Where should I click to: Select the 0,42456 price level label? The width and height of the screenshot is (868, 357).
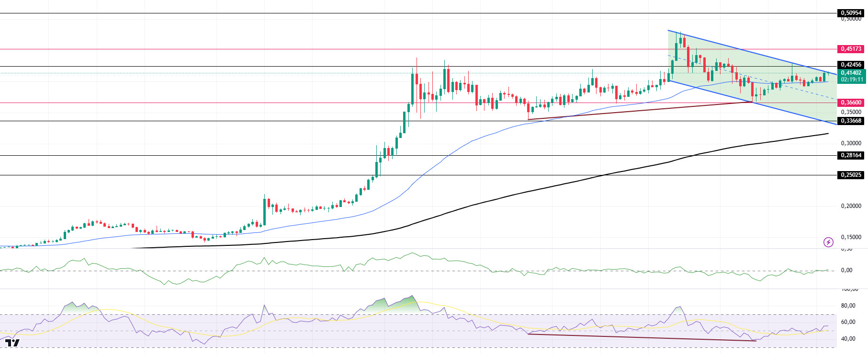pos(851,65)
